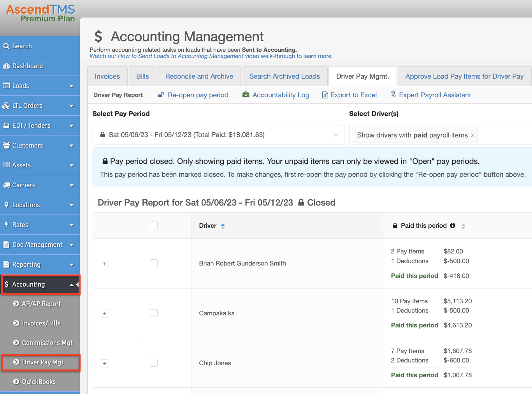The image size is (532, 394).
Task: Switch to the Invoices tab
Action: pyautogui.click(x=107, y=76)
